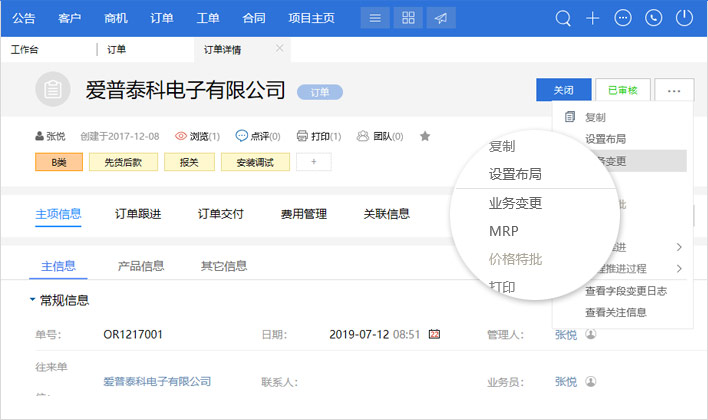This screenshot has height=420, width=708.
Task: Collapse the 常规信息 section
Action: point(32,300)
